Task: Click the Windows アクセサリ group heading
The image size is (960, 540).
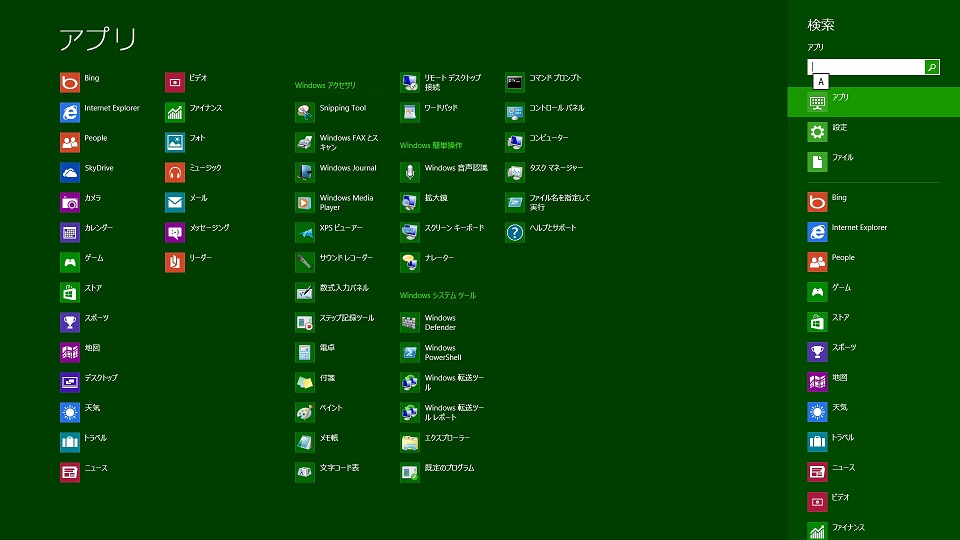Action: pyautogui.click(x=325, y=85)
